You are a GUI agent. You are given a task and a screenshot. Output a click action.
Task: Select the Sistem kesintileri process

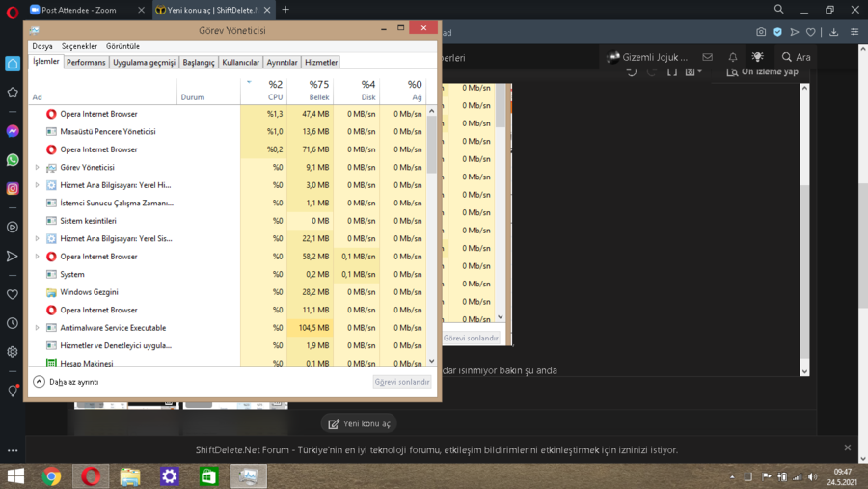(x=228, y=221)
